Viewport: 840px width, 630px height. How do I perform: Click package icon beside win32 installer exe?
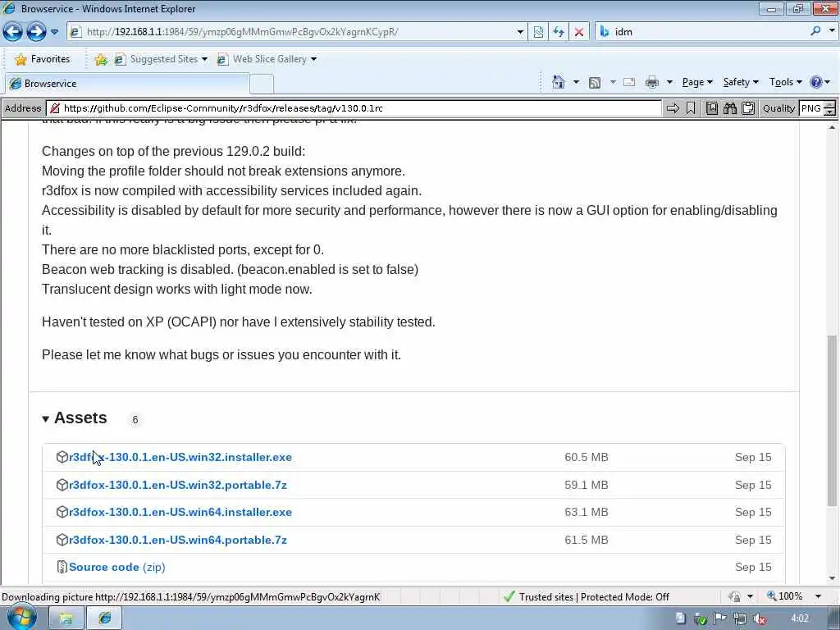click(x=62, y=457)
